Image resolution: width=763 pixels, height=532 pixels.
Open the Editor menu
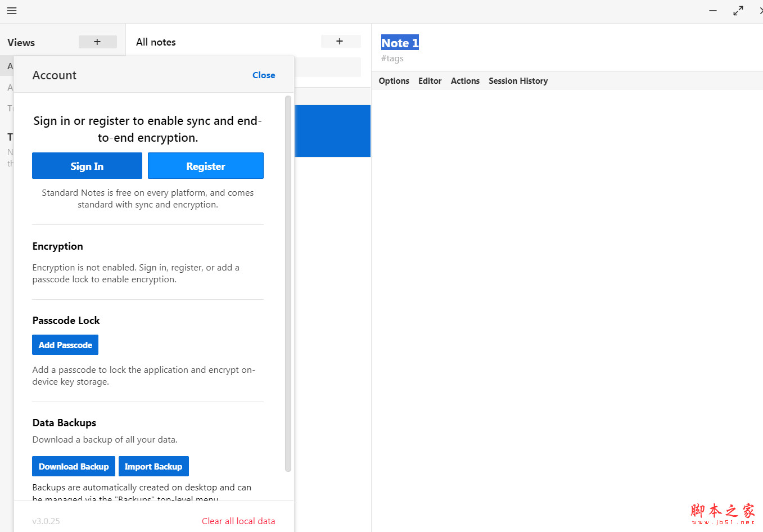(x=430, y=81)
